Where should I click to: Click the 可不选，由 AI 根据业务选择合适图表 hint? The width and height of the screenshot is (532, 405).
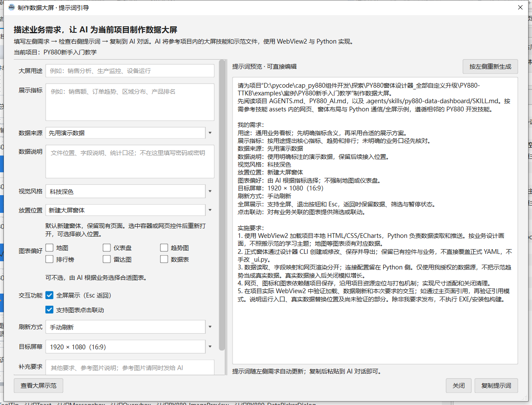click(97, 278)
